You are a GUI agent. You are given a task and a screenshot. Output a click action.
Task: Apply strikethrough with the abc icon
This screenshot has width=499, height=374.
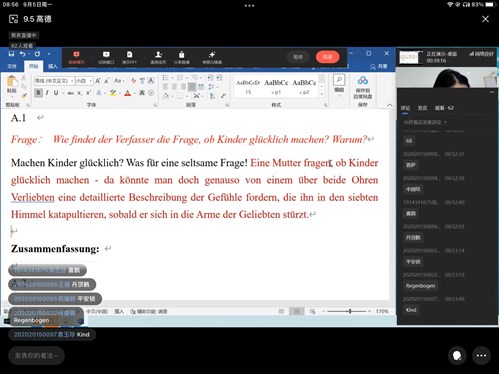point(70,93)
